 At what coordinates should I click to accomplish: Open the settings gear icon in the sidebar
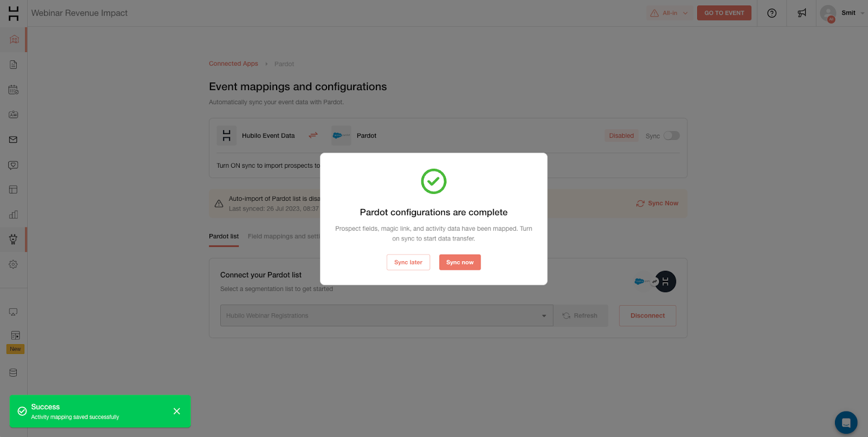click(x=14, y=264)
